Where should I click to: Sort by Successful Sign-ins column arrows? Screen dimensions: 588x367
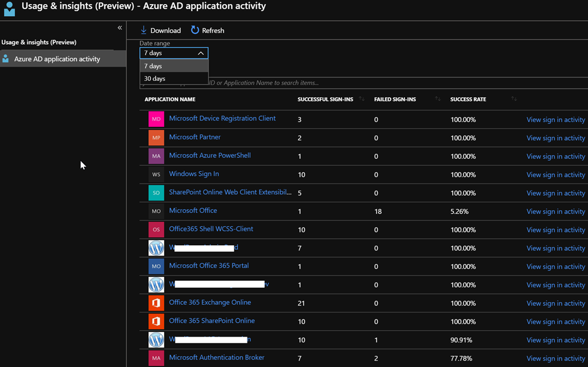pyautogui.click(x=362, y=99)
